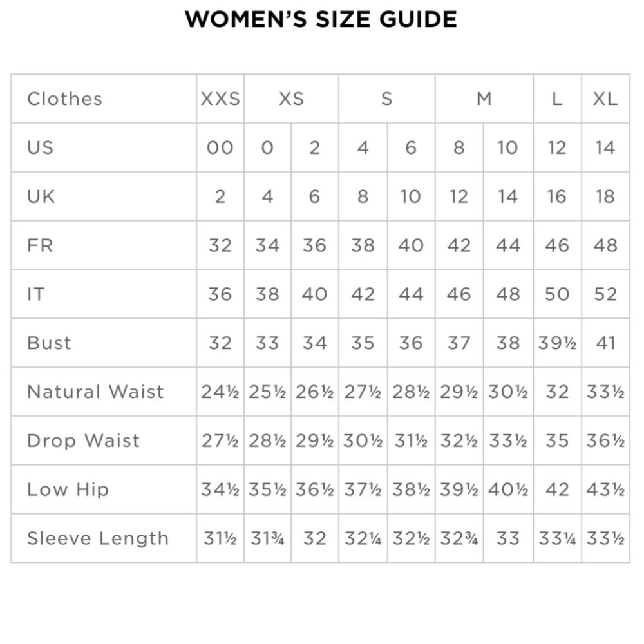Click the Bust 39½ cell
The width and height of the screenshot is (644, 644).
coord(557,343)
